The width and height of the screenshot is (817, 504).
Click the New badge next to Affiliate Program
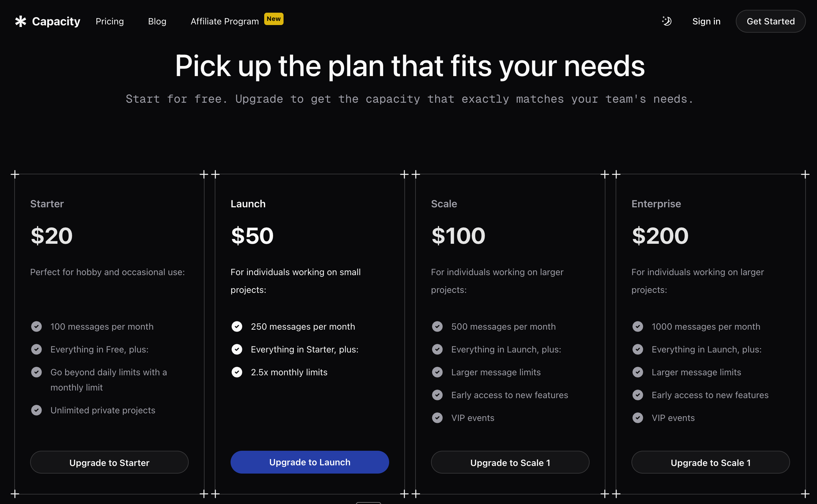pyautogui.click(x=274, y=19)
